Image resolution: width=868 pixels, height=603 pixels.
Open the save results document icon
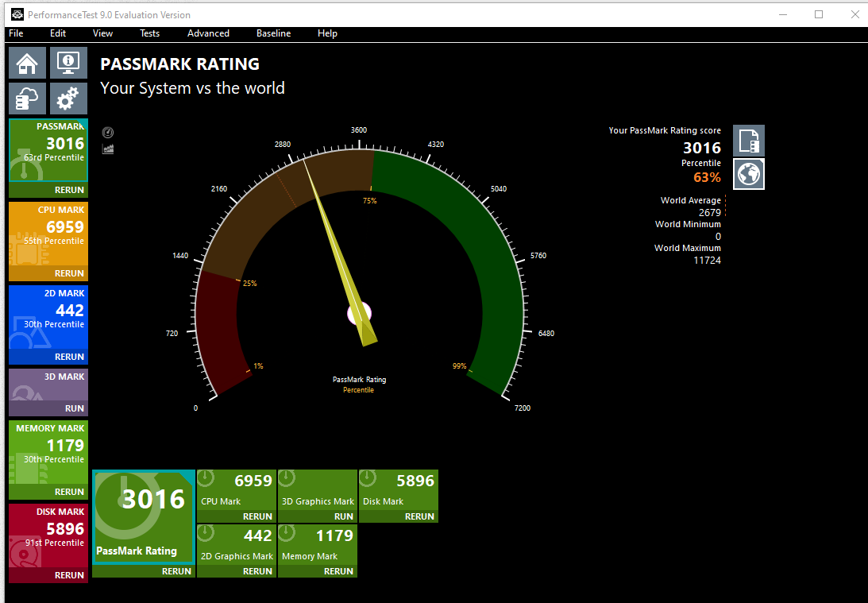(x=749, y=141)
